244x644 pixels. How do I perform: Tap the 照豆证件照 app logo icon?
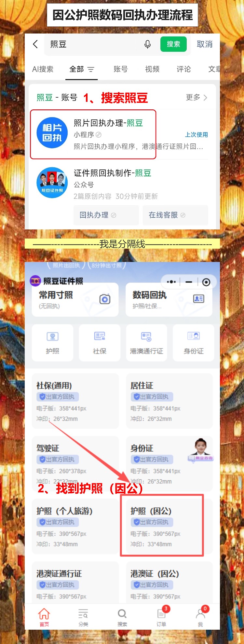35,281
